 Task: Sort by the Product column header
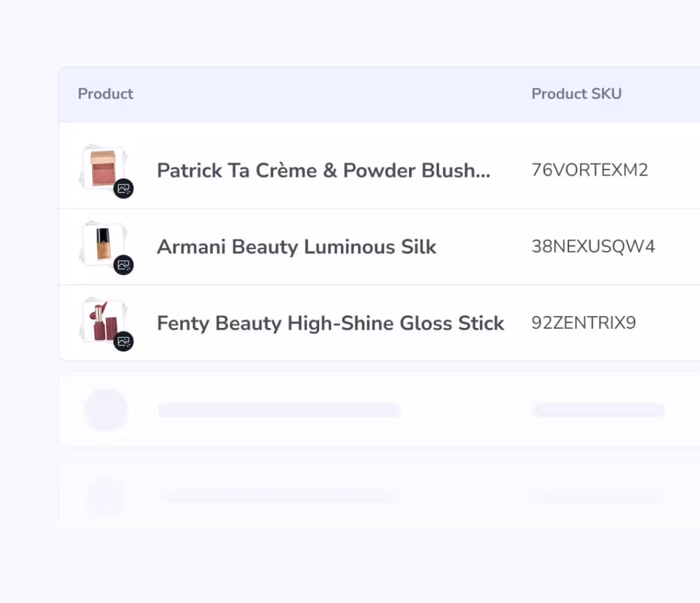point(106,94)
